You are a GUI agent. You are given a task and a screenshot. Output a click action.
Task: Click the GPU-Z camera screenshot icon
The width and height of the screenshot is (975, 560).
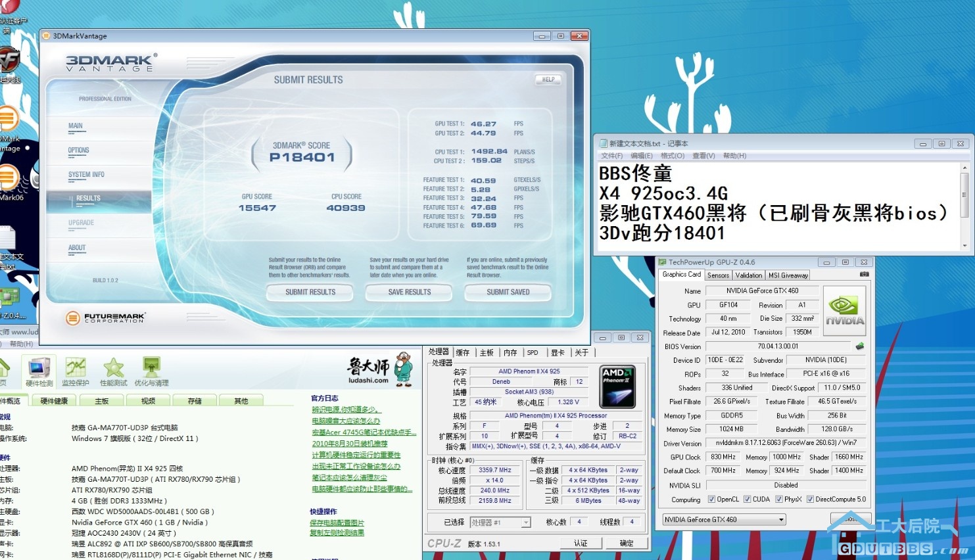click(864, 274)
